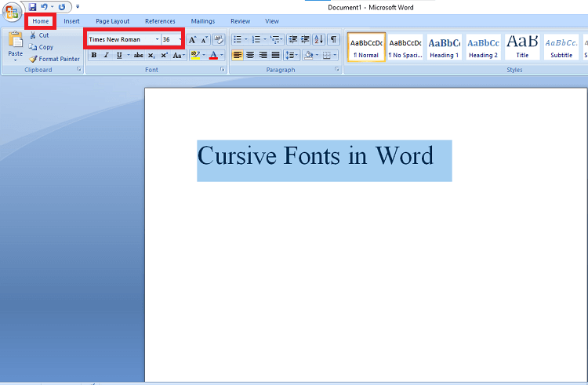This screenshot has height=385, width=588.
Task: Increase paragraph indent
Action: coord(306,39)
